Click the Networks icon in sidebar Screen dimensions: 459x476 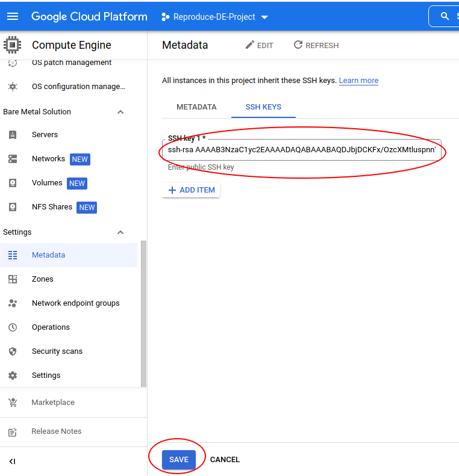13,159
